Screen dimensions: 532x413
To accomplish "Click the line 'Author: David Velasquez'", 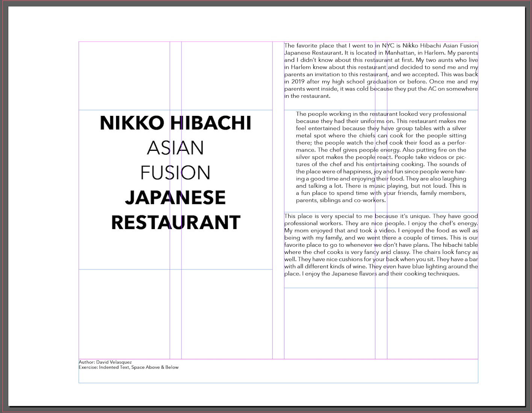I will [x=105, y=362].
